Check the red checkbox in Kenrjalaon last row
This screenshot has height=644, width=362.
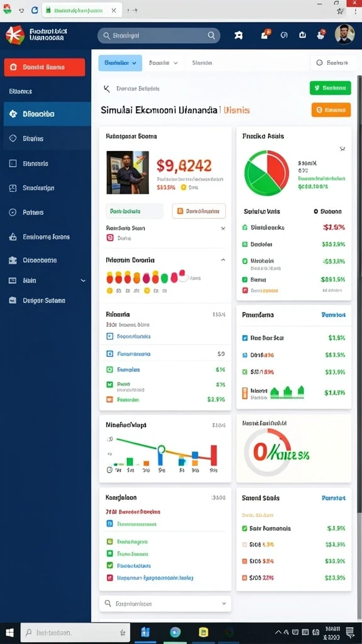point(109,577)
